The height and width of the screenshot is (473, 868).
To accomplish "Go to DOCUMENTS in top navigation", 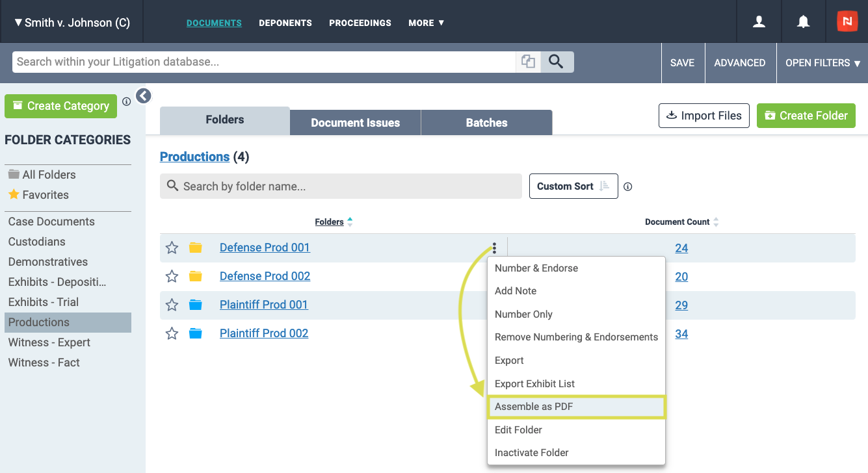I will 214,23.
